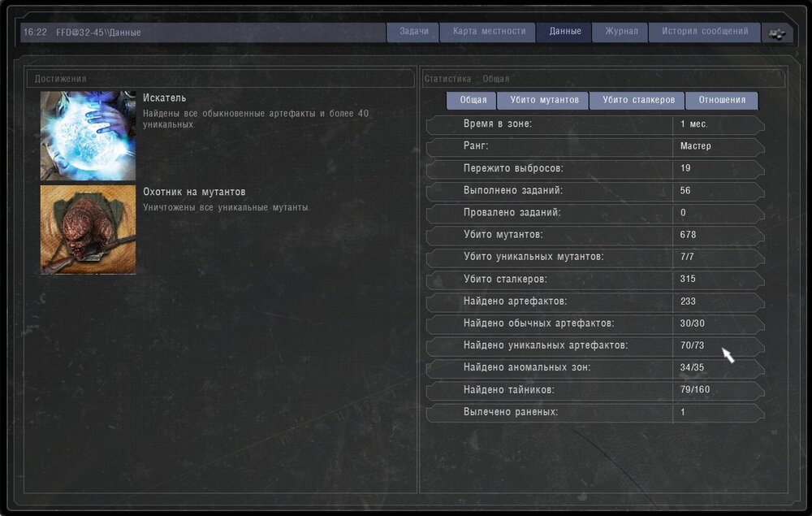Click 'Убито уникальных мутантов:' row
This screenshot has width=812, height=516.
pyautogui.click(x=595, y=257)
